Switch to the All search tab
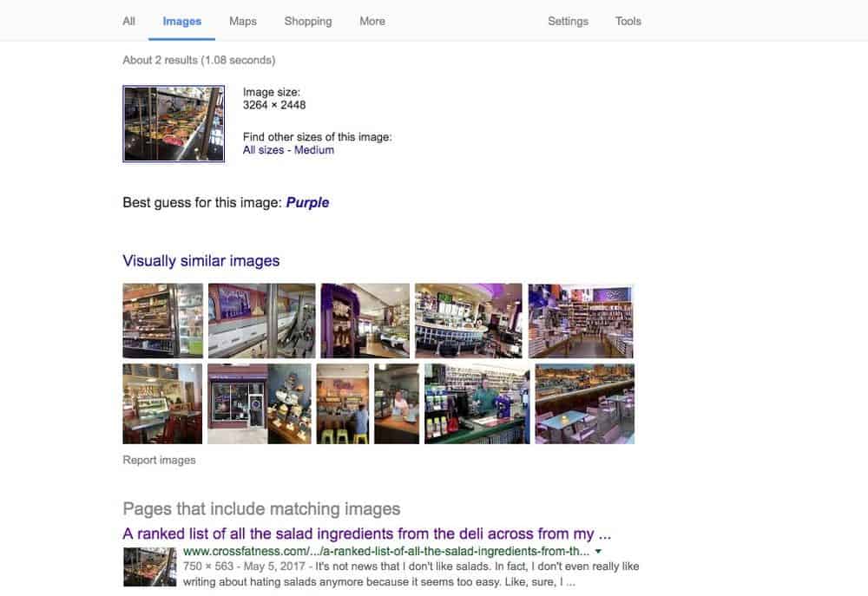 click(128, 21)
